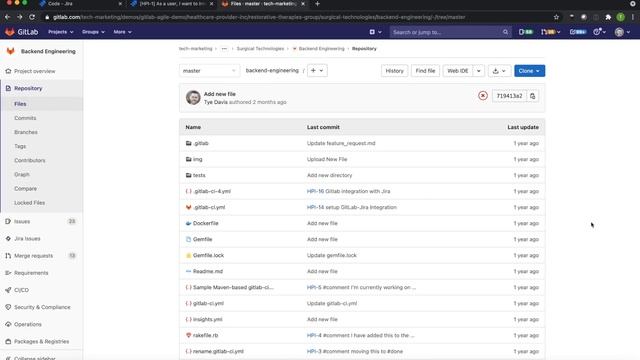Open Repository section in sidebar

coord(28,88)
